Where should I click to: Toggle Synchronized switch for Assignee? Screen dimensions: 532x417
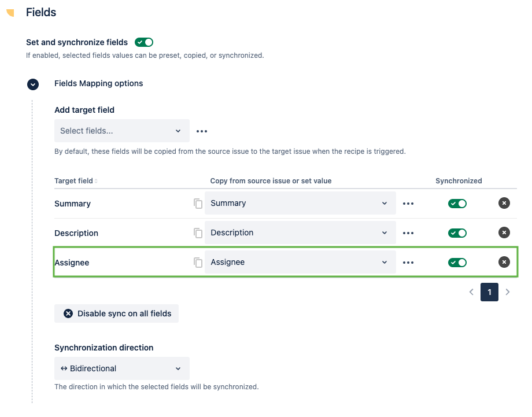click(457, 263)
